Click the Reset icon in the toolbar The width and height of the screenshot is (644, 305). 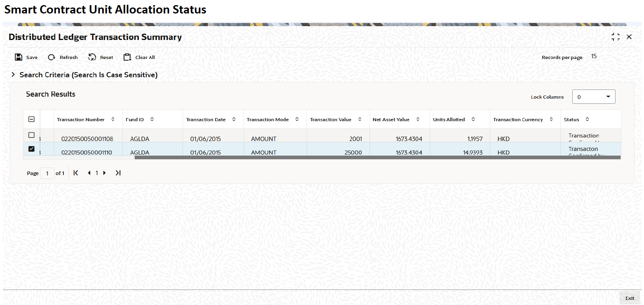pyautogui.click(x=92, y=57)
